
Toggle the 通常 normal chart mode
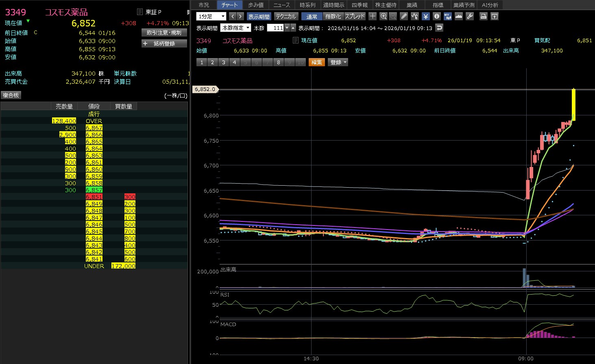point(312,16)
